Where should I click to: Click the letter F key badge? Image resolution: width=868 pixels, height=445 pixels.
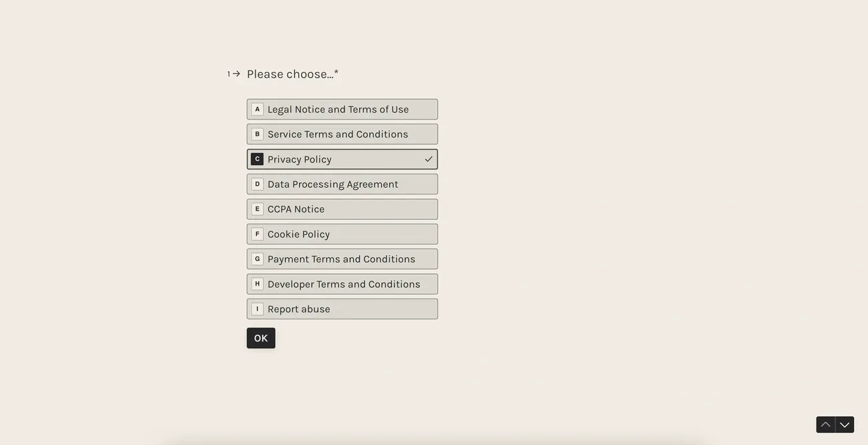[257, 235]
